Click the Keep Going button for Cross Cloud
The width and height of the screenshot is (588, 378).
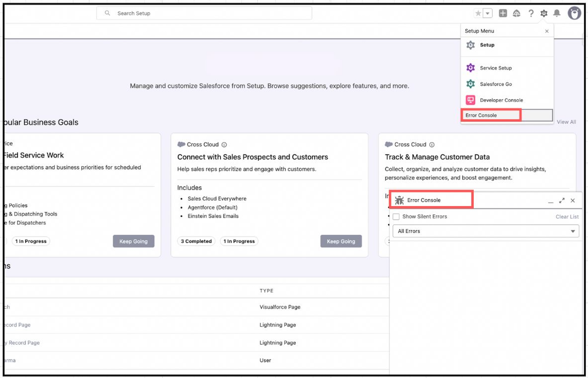click(341, 241)
